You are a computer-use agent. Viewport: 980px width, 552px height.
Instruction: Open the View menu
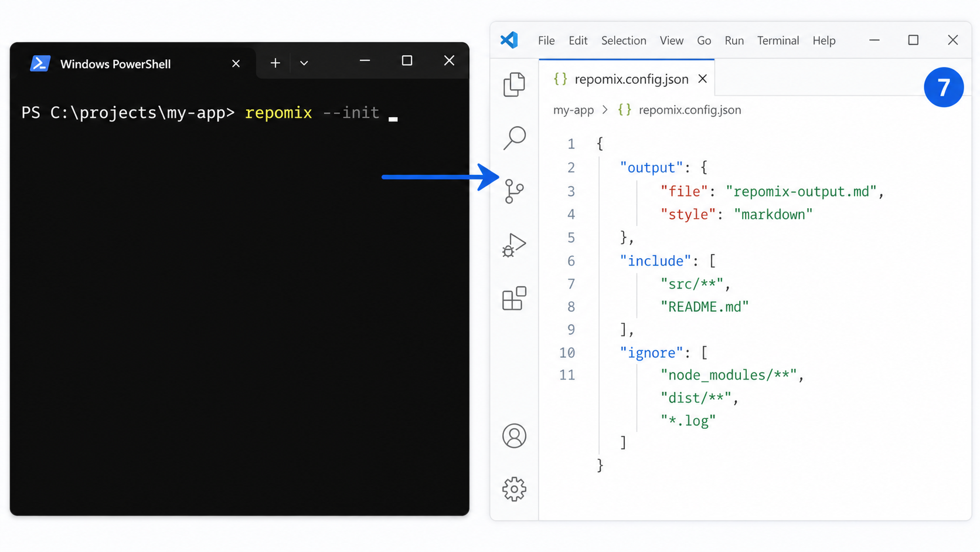pos(672,40)
